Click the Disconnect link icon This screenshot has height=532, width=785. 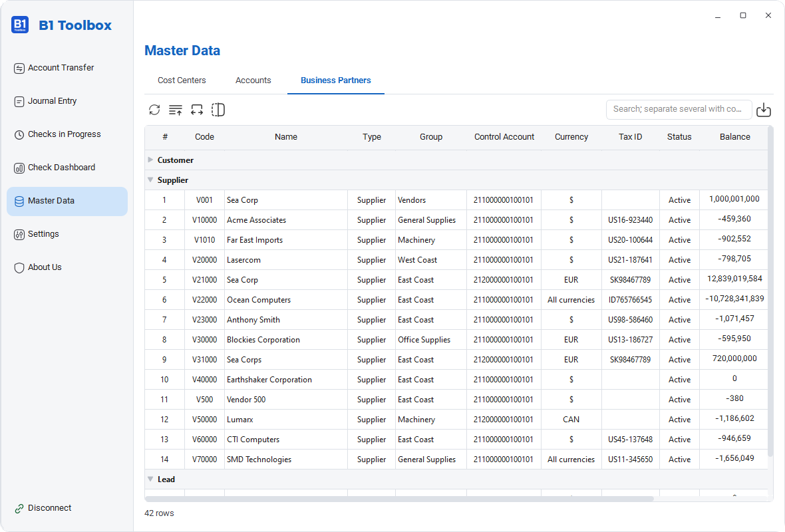pyautogui.click(x=19, y=509)
